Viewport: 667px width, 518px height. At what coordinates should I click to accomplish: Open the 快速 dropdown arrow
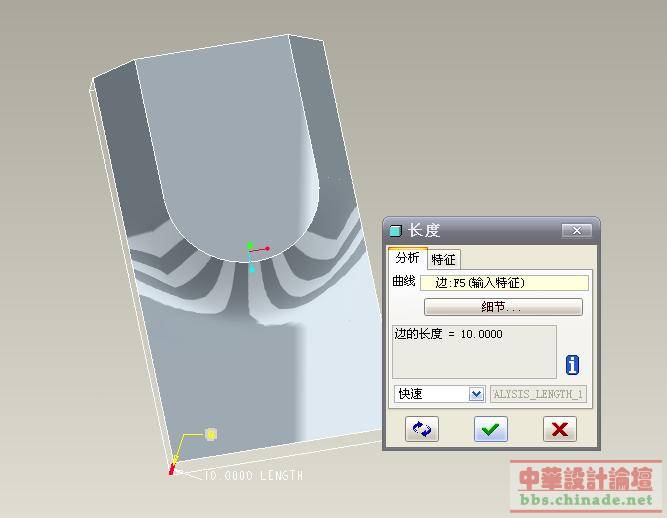click(476, 394)
